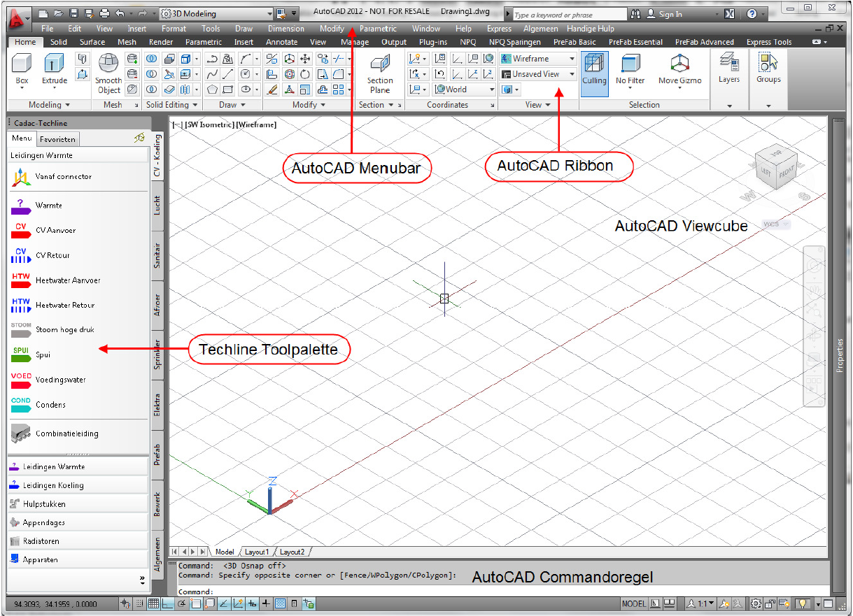Click the SW Isometric viewport label

point(209,124)
